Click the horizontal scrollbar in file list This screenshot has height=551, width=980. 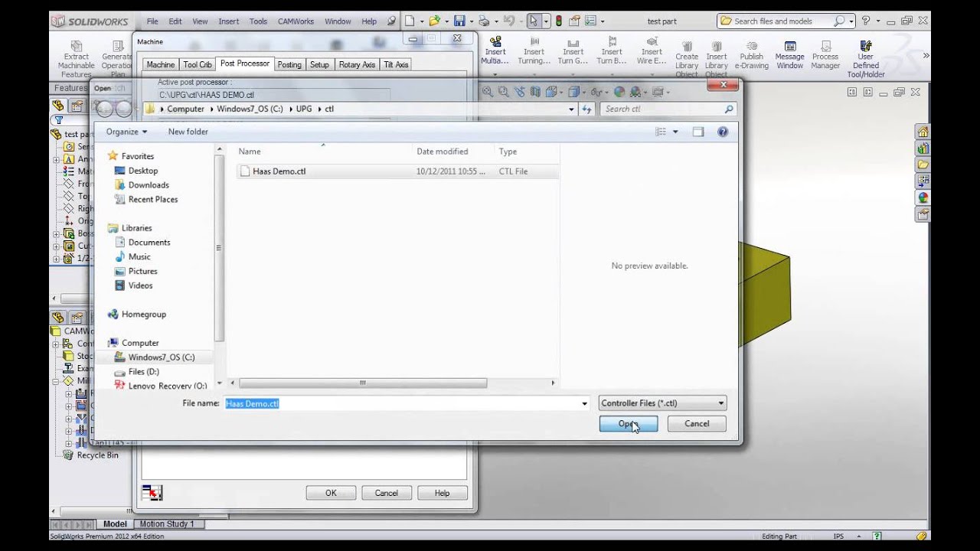pos(363,383)
